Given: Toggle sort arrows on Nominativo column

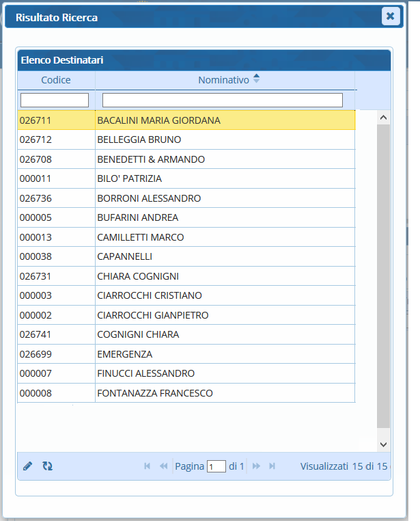Looking at the screenshot, I should click(x=256, y=79).
